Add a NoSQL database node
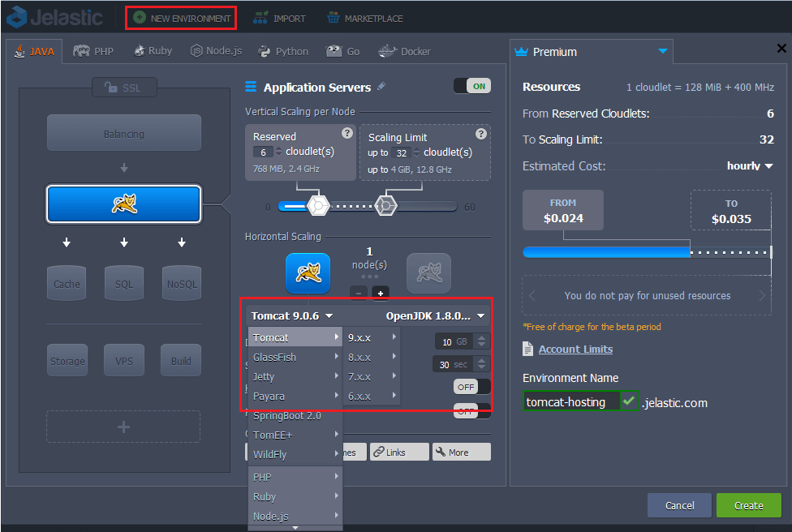792x532 pixels. point(182,284)
